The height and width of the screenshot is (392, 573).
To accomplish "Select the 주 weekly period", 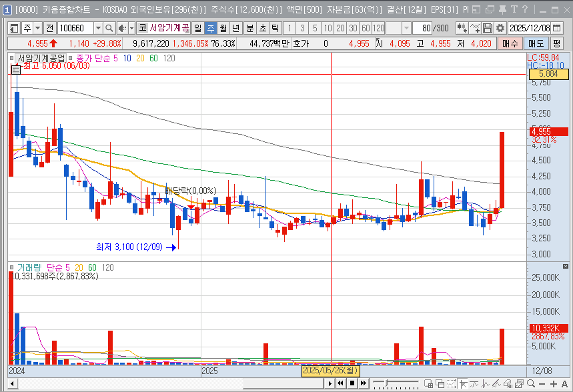I will (211, 28).
